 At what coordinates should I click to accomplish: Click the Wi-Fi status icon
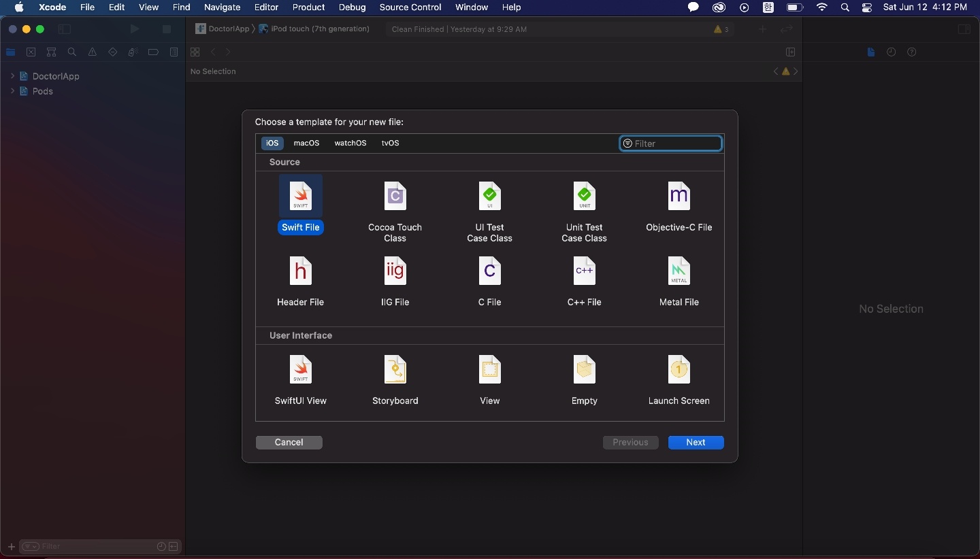822,7
